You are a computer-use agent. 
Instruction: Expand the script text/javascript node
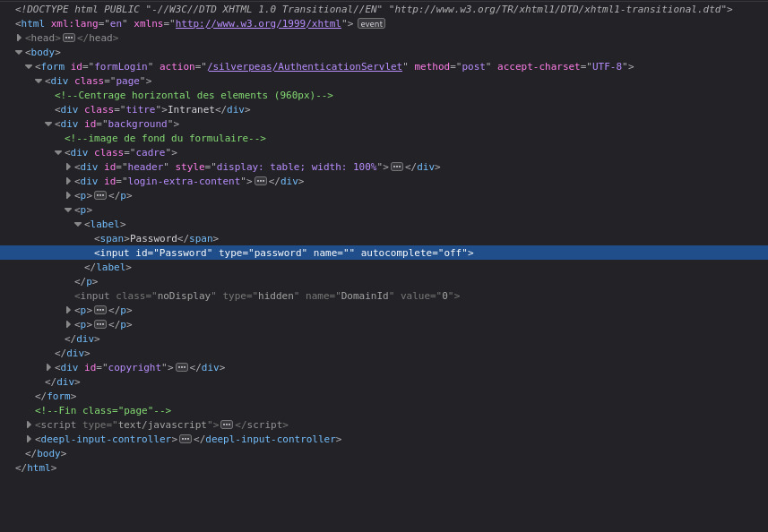29,425
